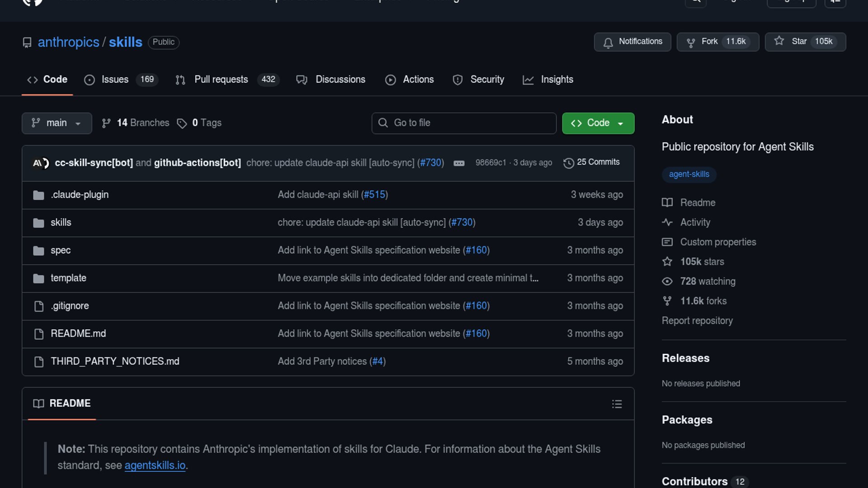868x488 pixels.
Task: Open the Pull requests tab
Action: click(x=221, y=80)
